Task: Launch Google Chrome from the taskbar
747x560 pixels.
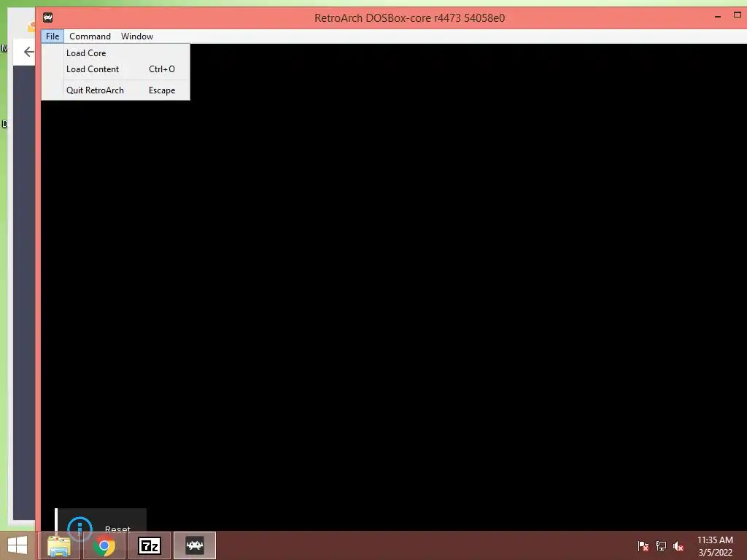Action: [104, 545]
